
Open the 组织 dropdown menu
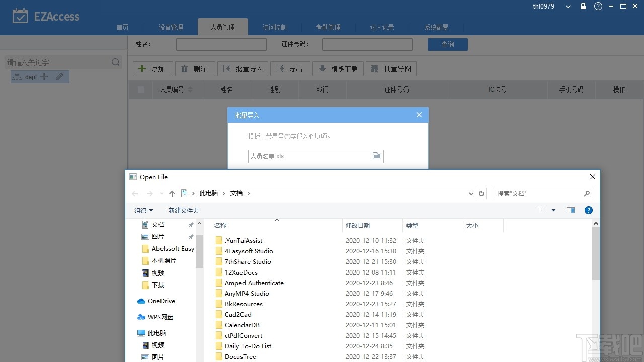(143, 210)
